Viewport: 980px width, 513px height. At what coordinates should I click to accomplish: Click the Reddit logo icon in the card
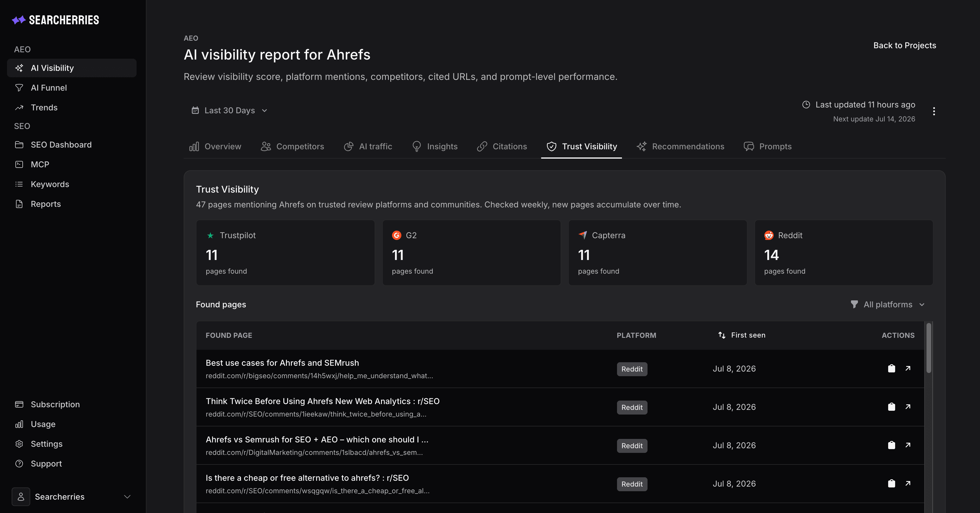[x=769, y=235]
